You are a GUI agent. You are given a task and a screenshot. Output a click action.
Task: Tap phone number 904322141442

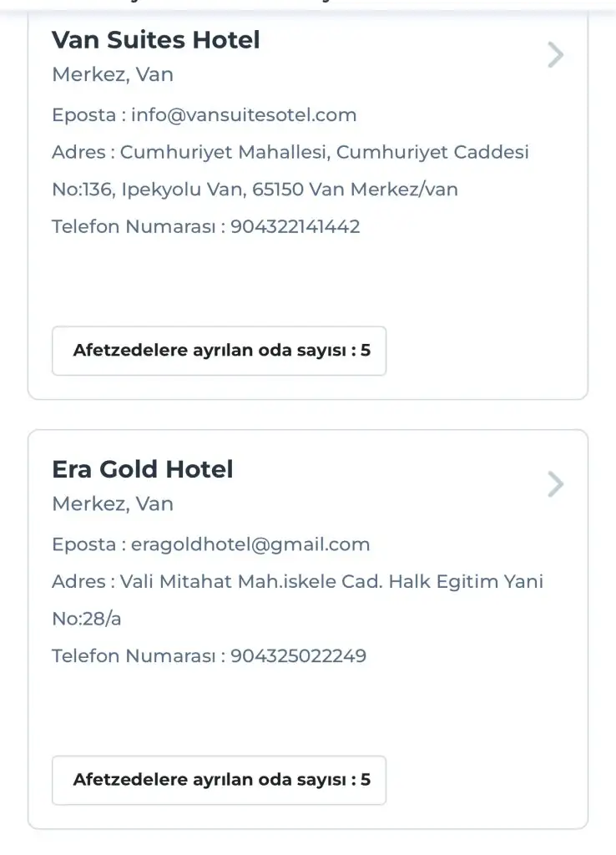pos(295,226)
